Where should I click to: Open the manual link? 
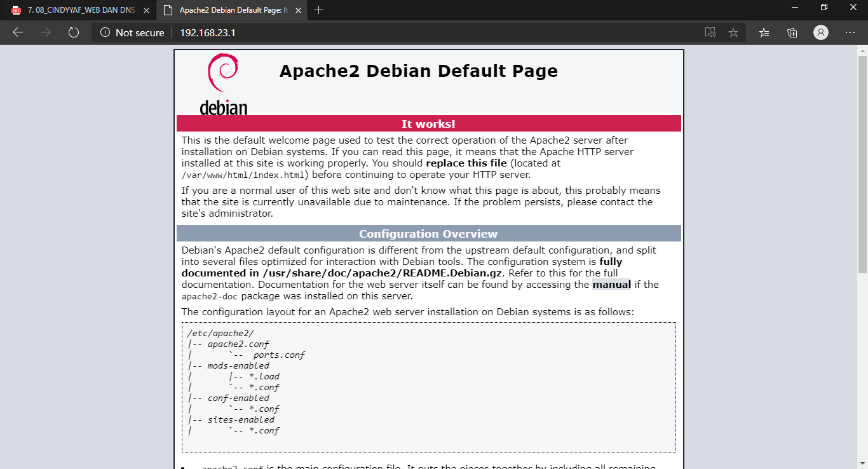(x=611, y=285)
